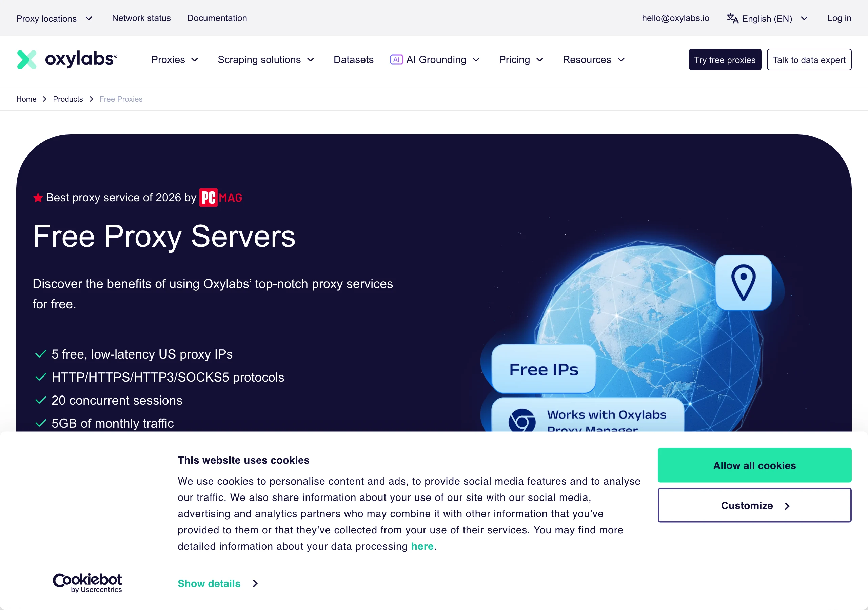Go to Home breadcrumb
This screenshot has height=610, width=868.
(26, 99)
